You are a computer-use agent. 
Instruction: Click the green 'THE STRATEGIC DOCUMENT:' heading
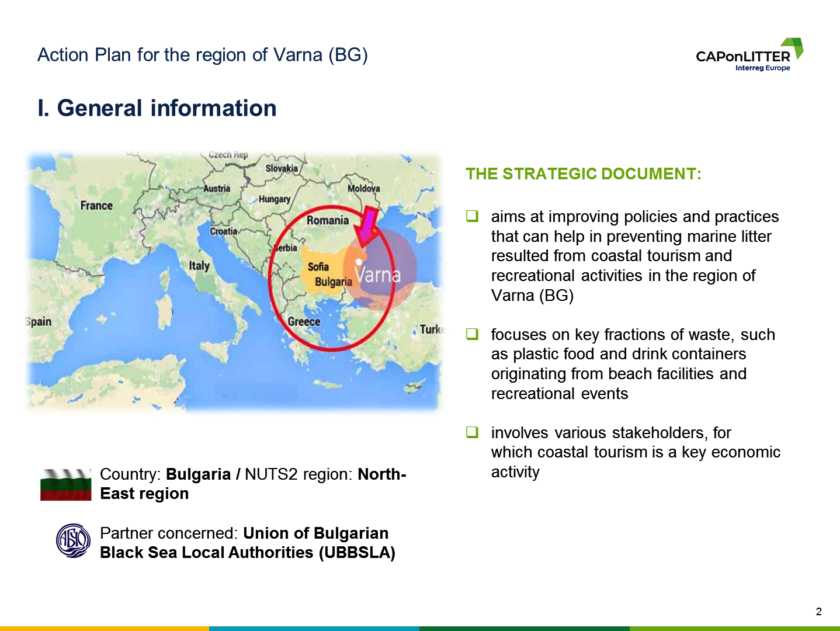click(x=584, y=174)
